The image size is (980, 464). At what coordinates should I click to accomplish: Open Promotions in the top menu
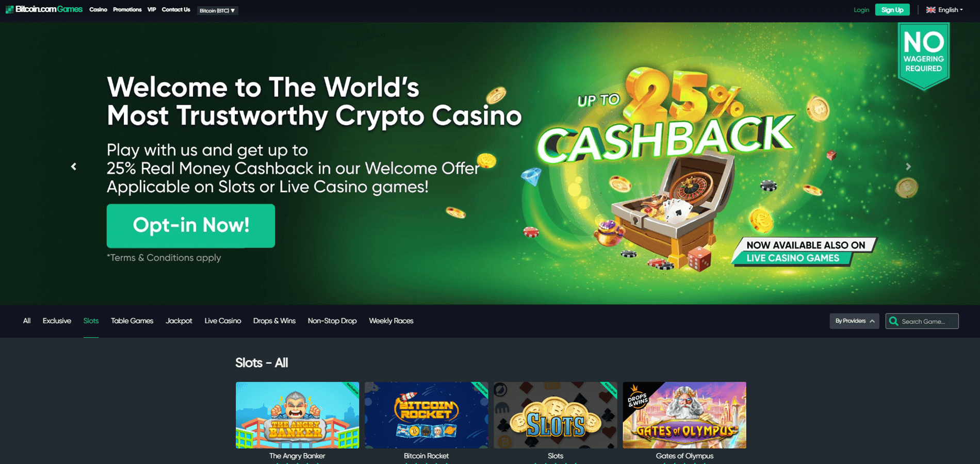tap(127, 10)
